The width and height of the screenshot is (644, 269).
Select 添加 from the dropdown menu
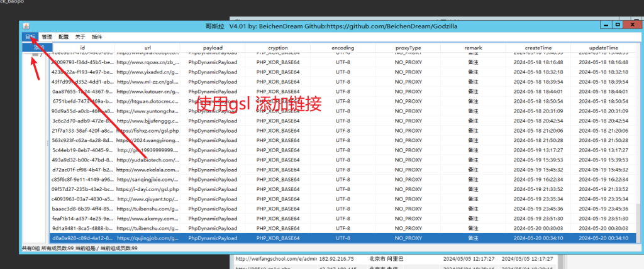(x=38, y=47)
